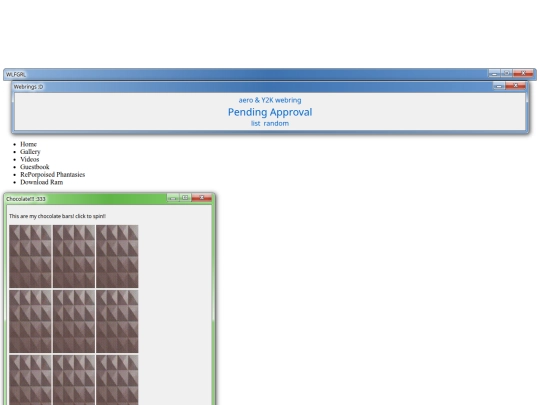Close the Chocolate window
This screenshot has width=540, height=405.
201,198
